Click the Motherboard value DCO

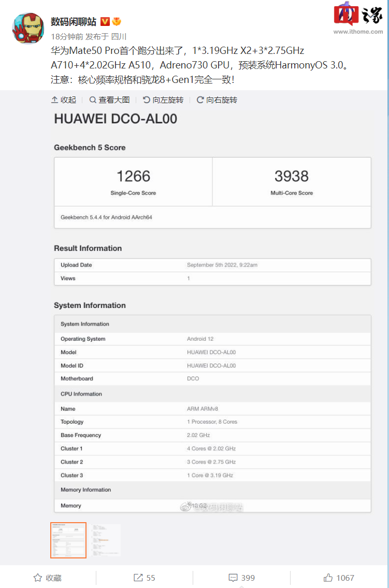193,379
